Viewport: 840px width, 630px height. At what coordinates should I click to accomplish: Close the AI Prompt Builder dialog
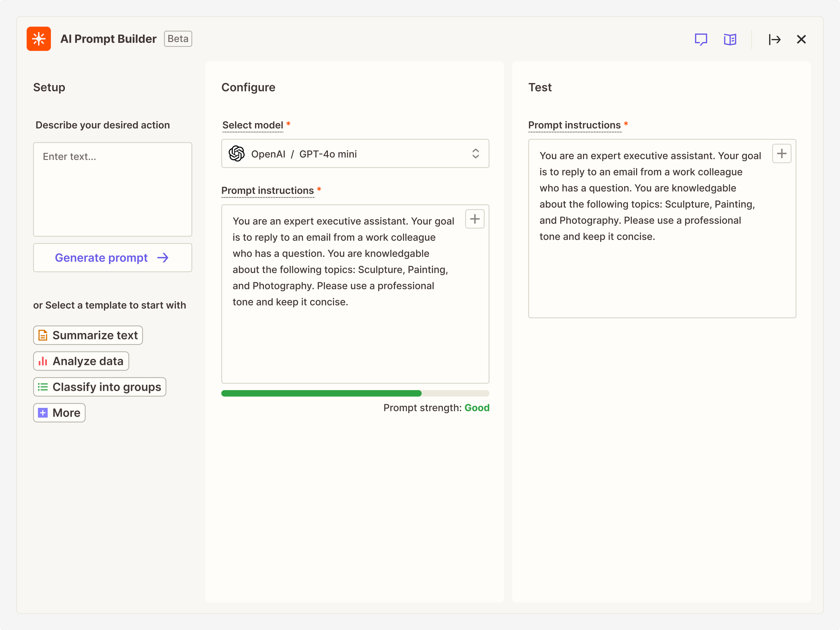801,39
